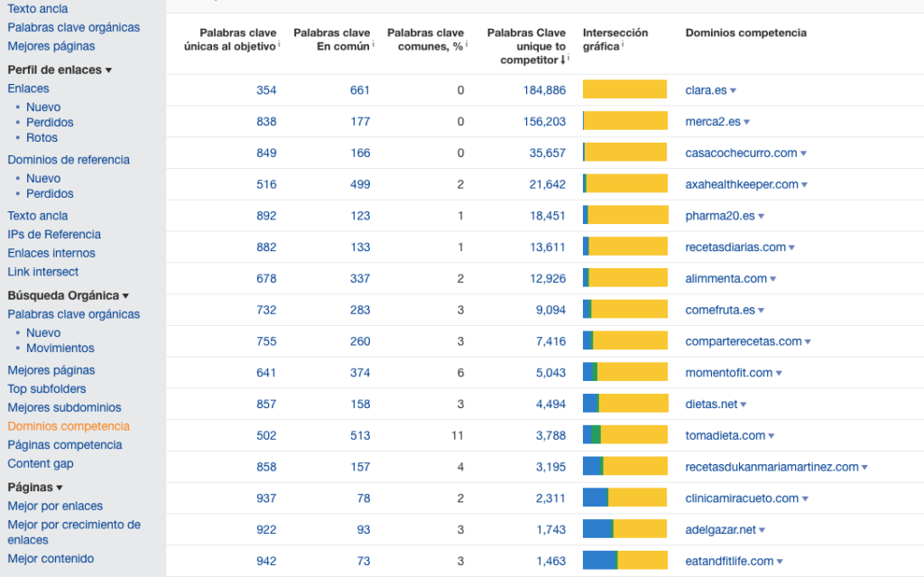
Task: Open Dominios de referencia in sidebar
Action: tap(69, 160)
